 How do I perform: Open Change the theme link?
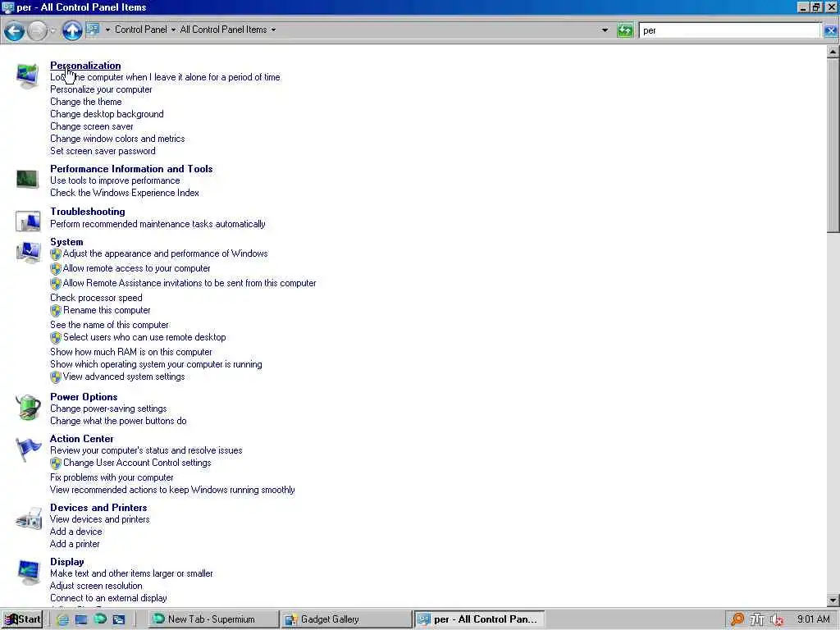pos(85,102)
